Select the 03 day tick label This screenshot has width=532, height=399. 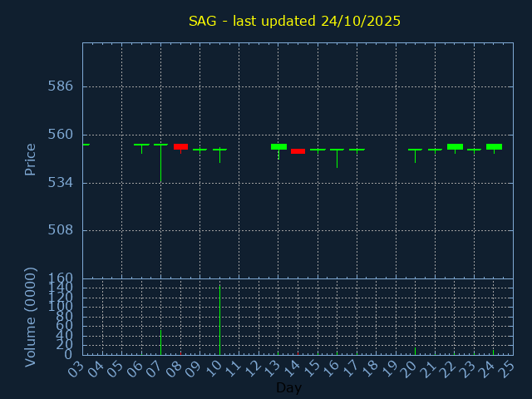pyautogui.click(x=76, y=368)
